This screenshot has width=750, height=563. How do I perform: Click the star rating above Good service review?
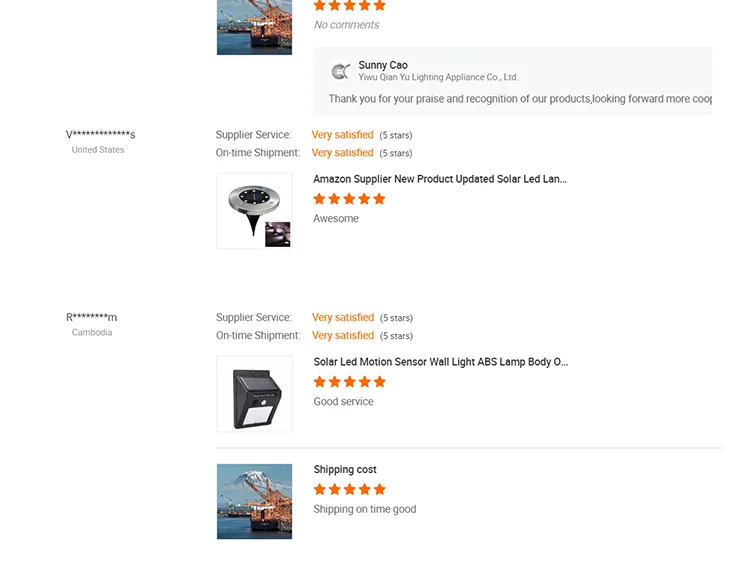[349, 382]
